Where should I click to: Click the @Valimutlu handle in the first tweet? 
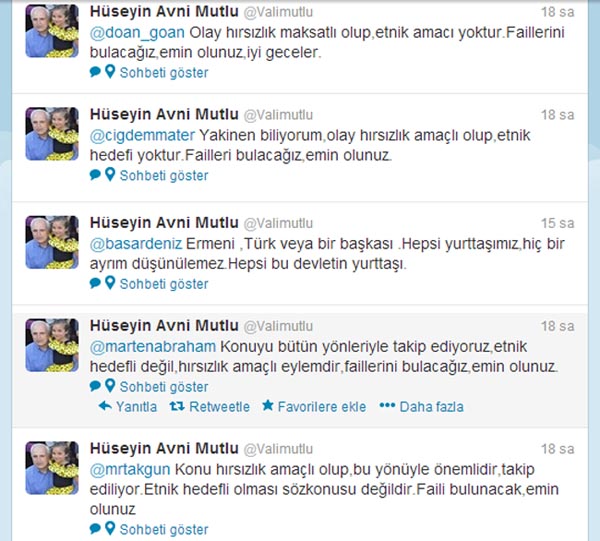point(278,12)
